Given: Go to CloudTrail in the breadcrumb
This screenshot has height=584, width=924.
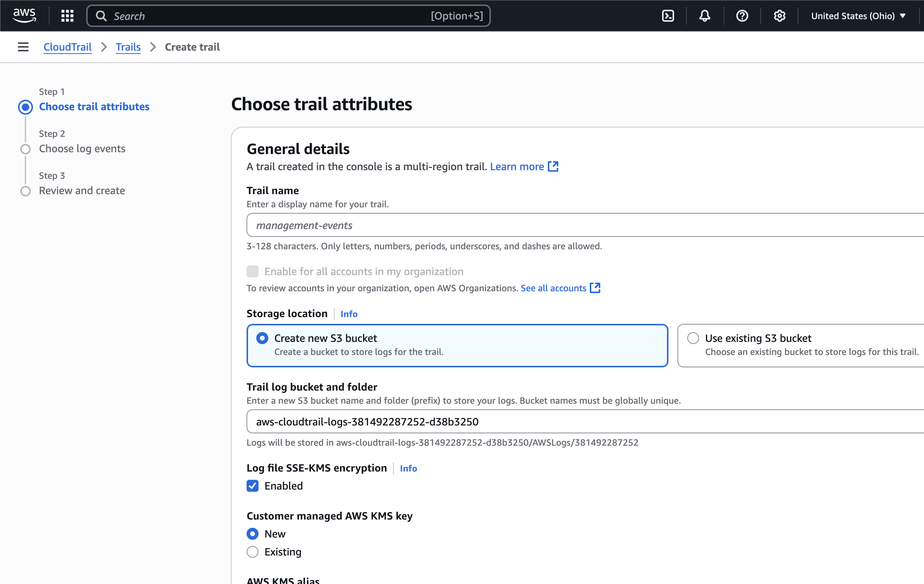Looking at the screenshot, I should (67, 47).
